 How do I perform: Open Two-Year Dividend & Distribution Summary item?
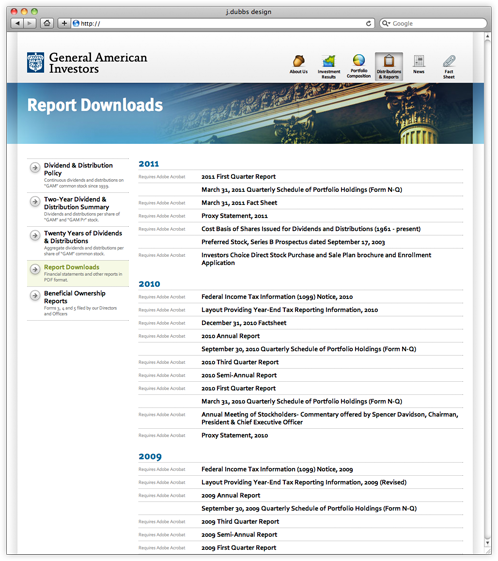[78, 209]
